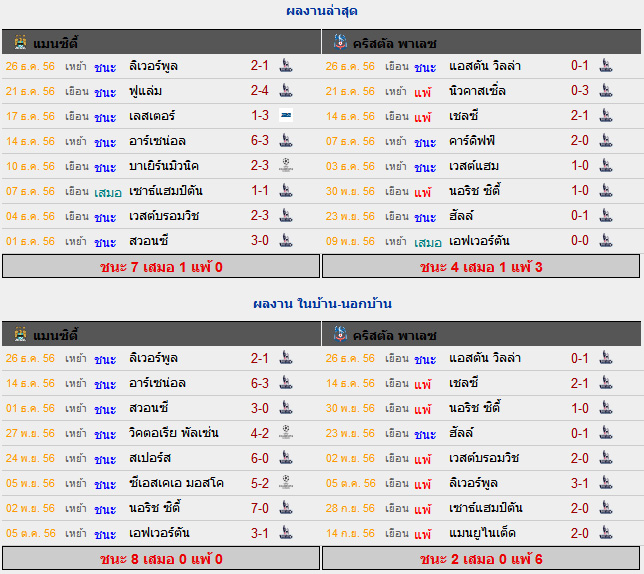
Task: Click แพ้ on the นิวคาสเซิ่ล row
Action: tap(423, 91)
